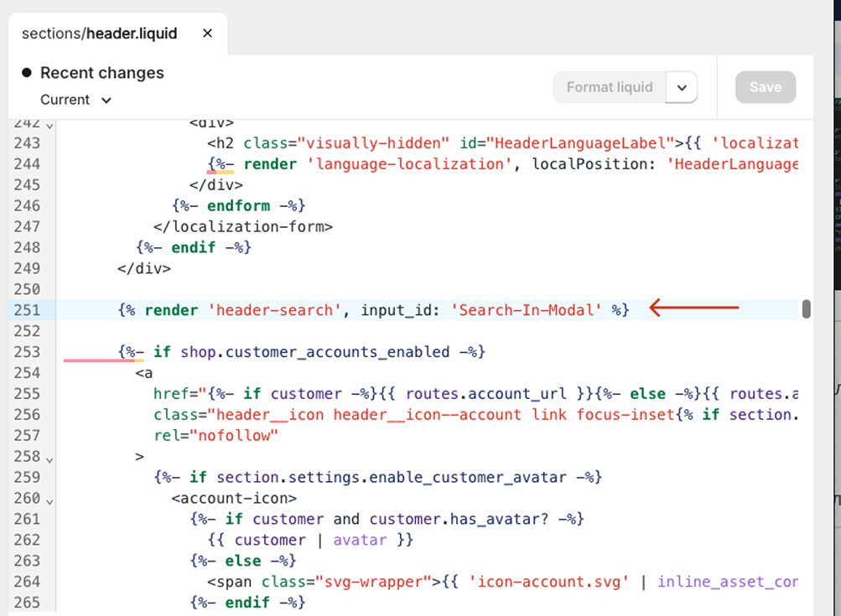Click the opening a tag on line 254

click(x=144, y=373)
